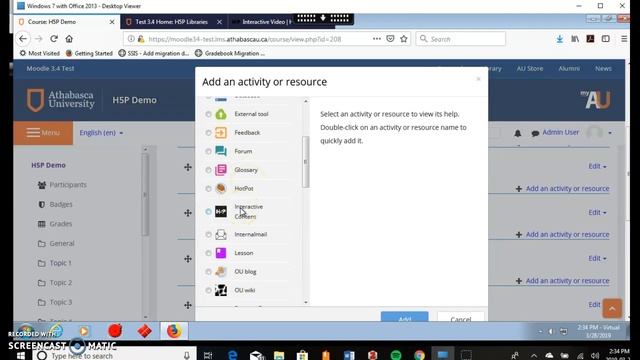Open Badges in the sidebar

tap(55, 204)
